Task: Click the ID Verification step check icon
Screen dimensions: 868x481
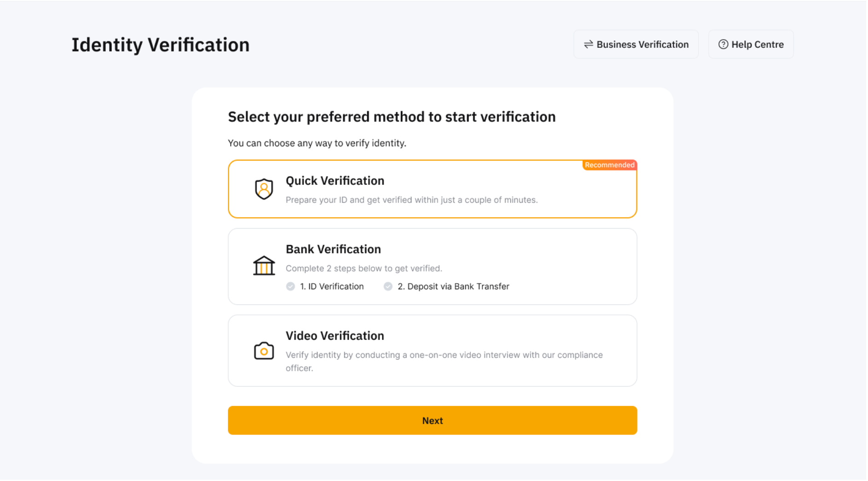Action: point(290,286)
